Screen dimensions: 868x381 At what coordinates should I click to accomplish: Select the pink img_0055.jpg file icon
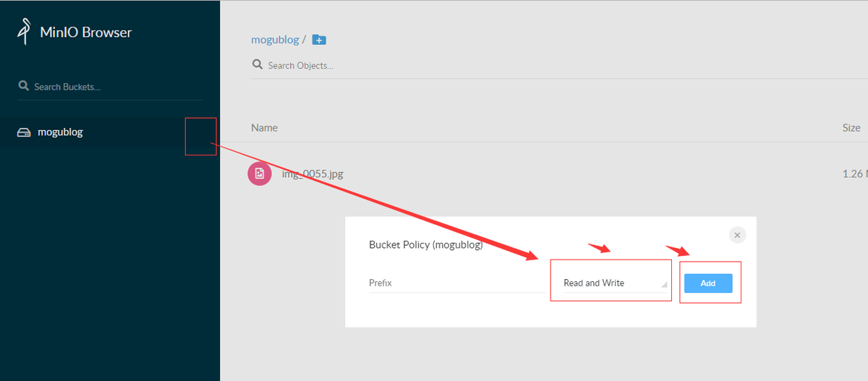pos(260,174)
